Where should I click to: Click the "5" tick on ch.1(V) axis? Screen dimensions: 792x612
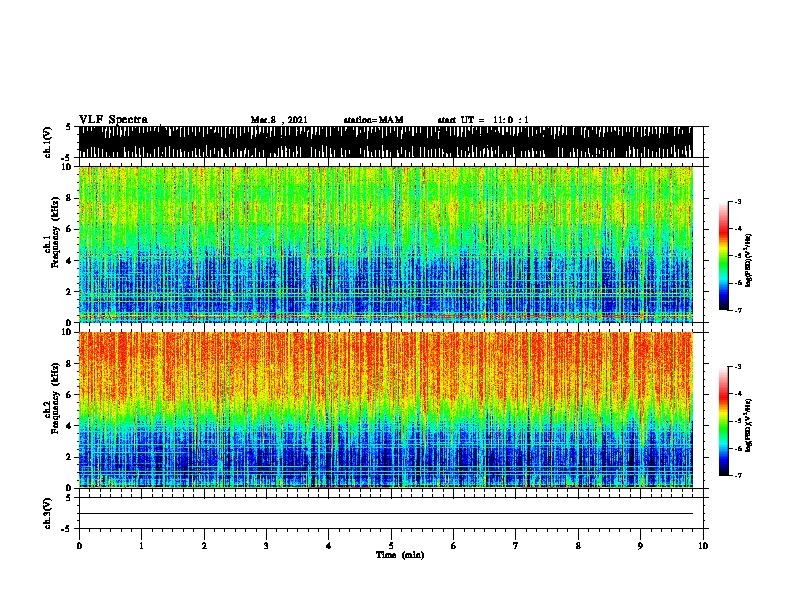[x=69, y=127]
